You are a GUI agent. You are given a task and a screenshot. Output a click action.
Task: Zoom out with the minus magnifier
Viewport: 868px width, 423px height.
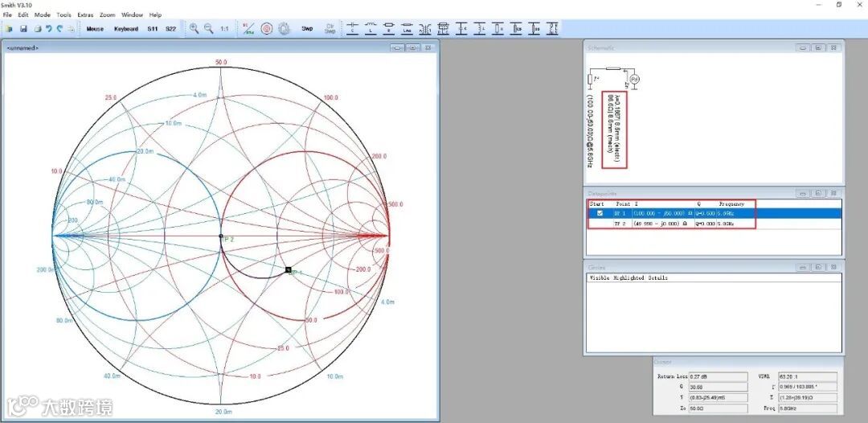(x=209, y=29)
